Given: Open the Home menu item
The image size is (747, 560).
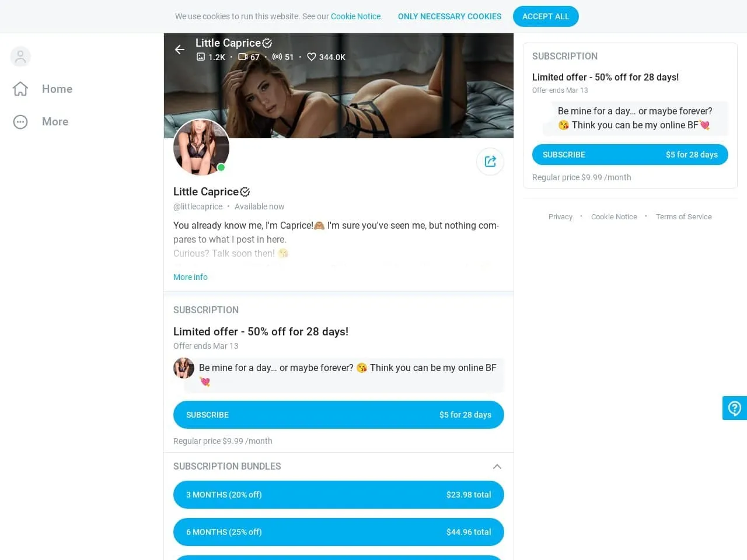Looking at the screenshot, I should coord(57,89).
